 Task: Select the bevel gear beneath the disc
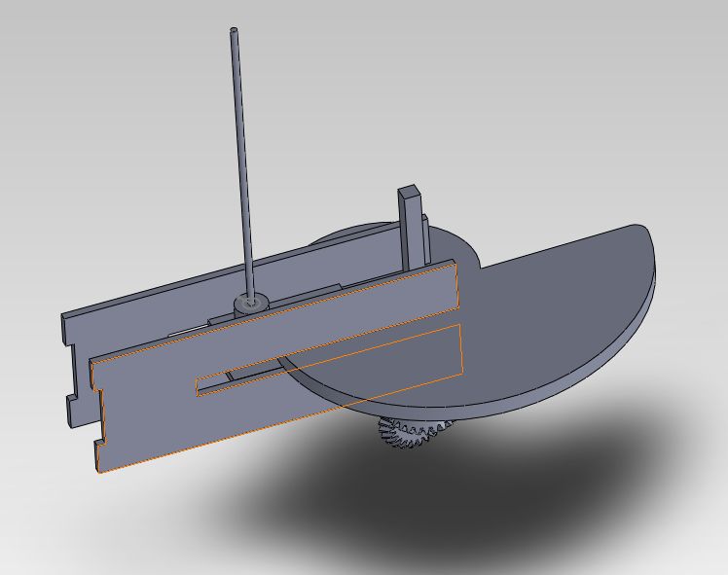click(x=409, y=431)
